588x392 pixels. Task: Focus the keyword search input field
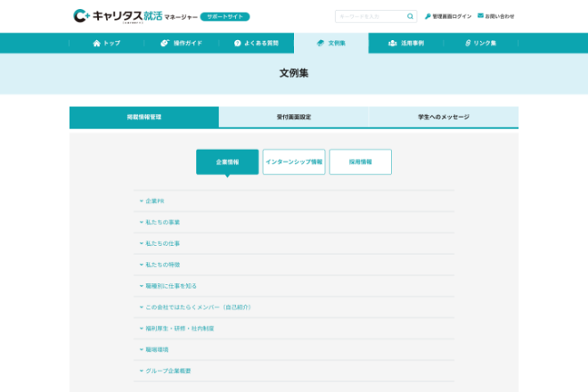(x=370, y=16)
